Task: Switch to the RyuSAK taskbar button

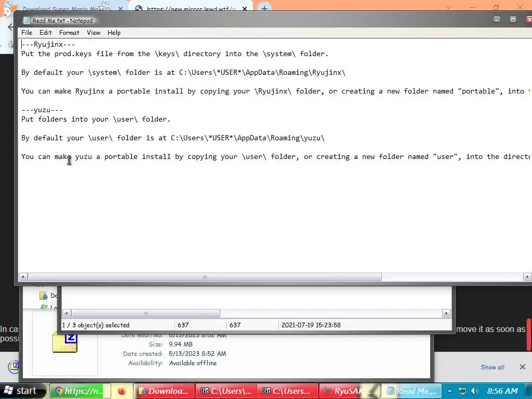Action: coord(350,391)
